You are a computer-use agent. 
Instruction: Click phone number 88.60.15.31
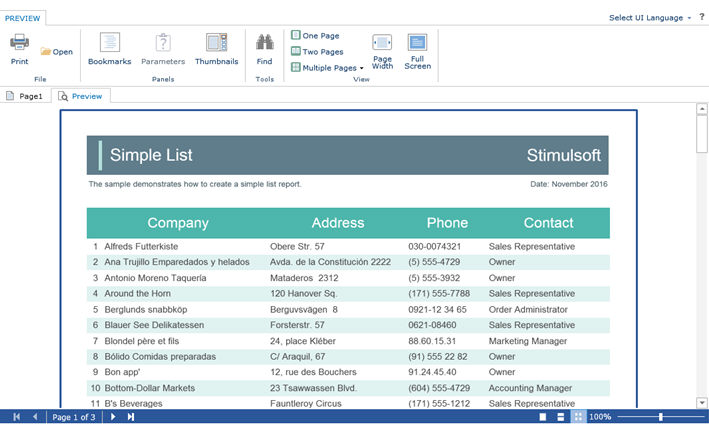[x=432, y=341]
